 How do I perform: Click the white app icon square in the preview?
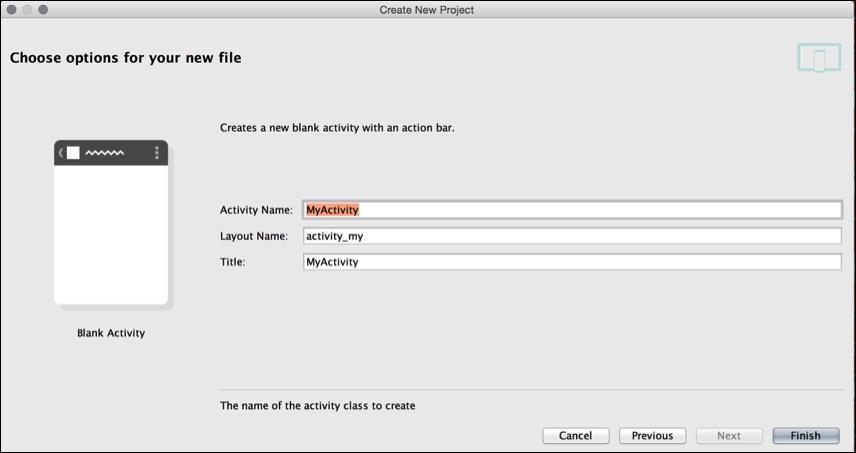click(73, 153)
